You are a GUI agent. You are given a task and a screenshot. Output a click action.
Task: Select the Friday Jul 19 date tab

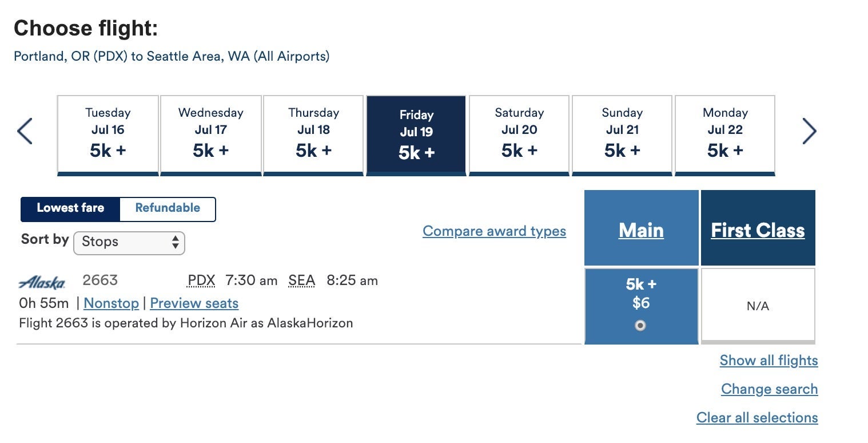pos(416,133)
